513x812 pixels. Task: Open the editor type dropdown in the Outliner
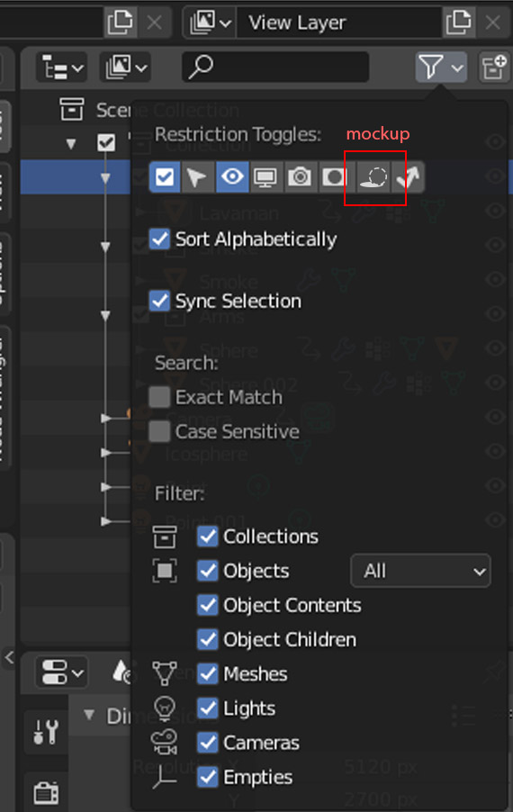(60, 68)
